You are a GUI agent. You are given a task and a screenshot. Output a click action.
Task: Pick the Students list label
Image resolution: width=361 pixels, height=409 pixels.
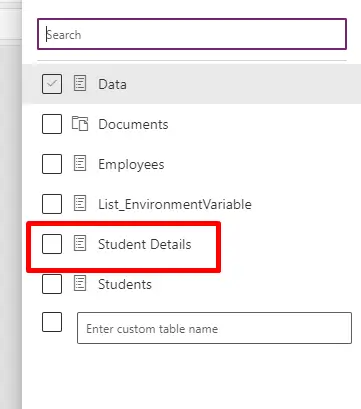[x=125, y=284]
